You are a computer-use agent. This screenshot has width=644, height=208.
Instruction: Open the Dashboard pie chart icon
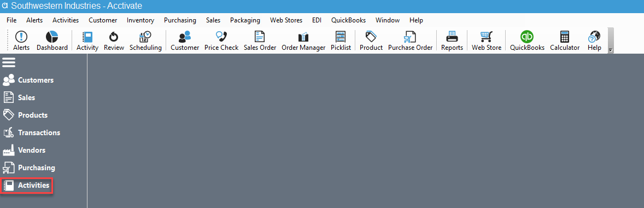[x=52, y=41]
